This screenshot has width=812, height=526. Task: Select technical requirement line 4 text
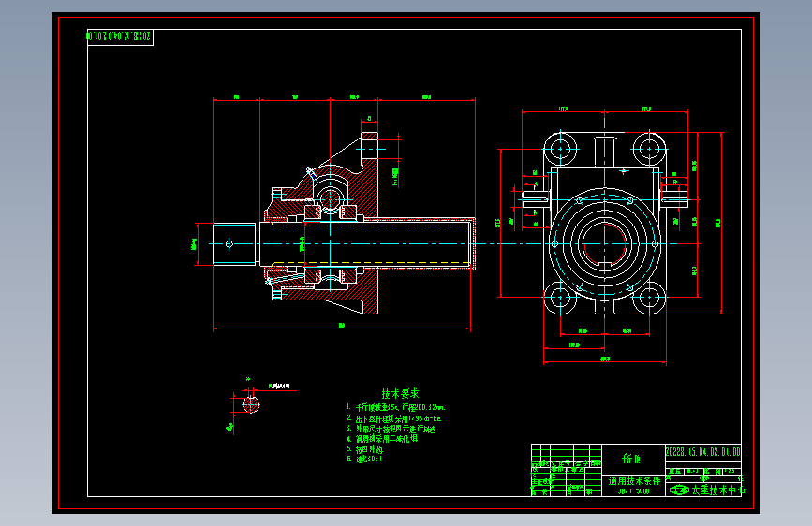pos(382,439)
